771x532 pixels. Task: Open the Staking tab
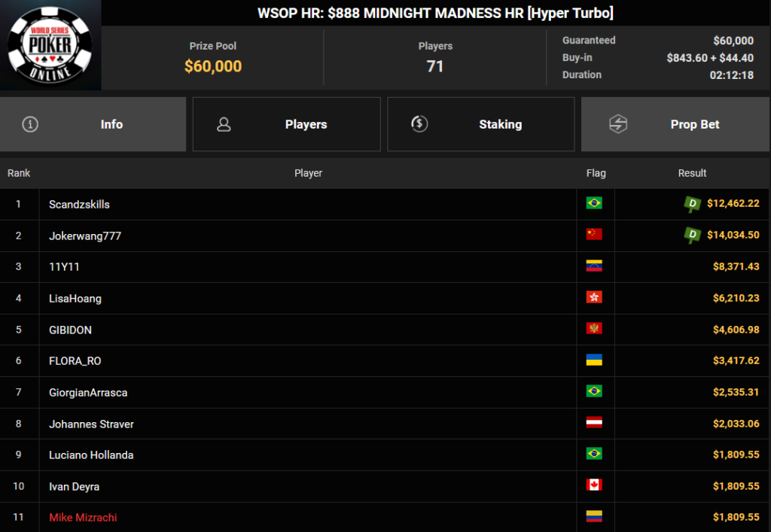(481, 124)
